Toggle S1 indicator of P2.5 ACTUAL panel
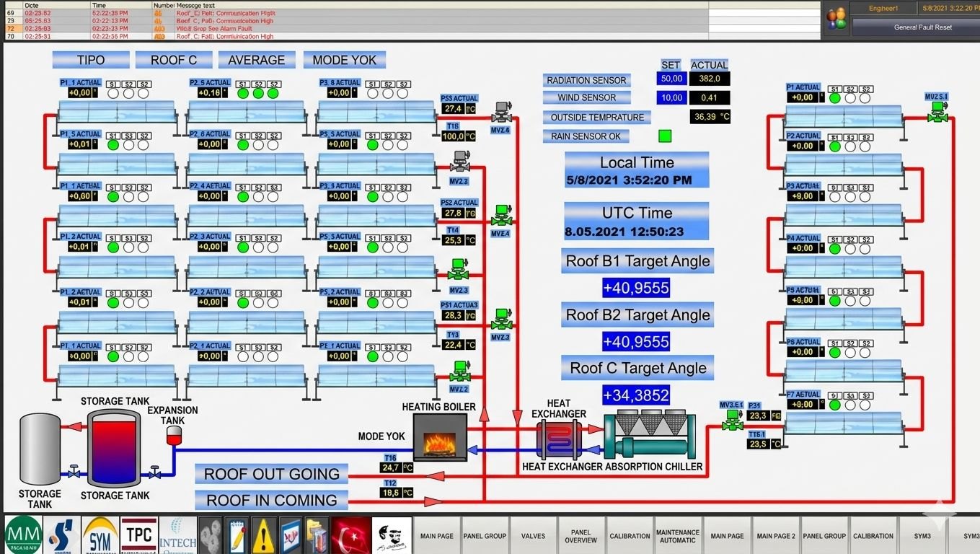The height and width of the screenshot is (554, 980). [242, 93]
